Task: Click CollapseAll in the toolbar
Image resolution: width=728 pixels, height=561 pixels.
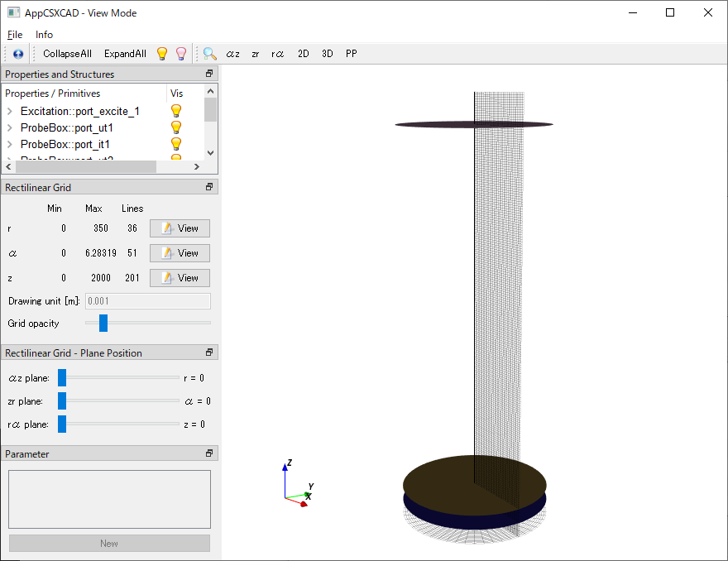Action: [67, 54]
